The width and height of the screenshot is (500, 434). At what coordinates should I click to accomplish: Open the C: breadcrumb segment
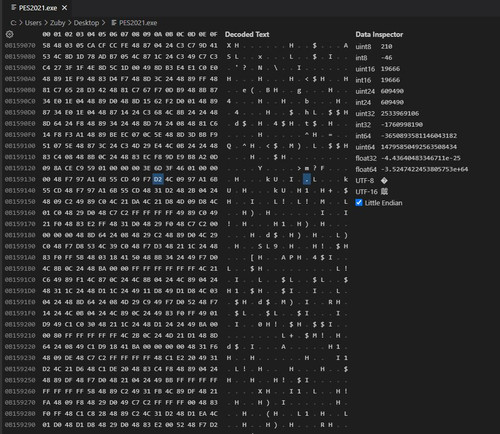click(x=13, y=23)
